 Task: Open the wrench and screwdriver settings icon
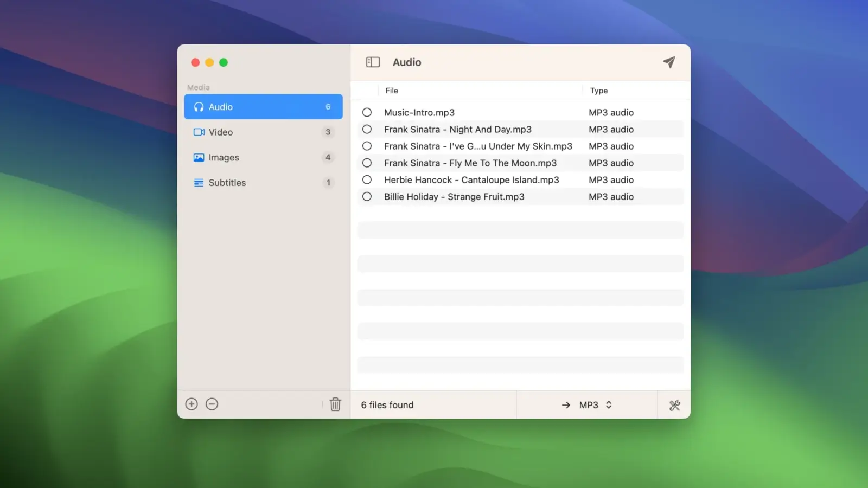(674, 405)
